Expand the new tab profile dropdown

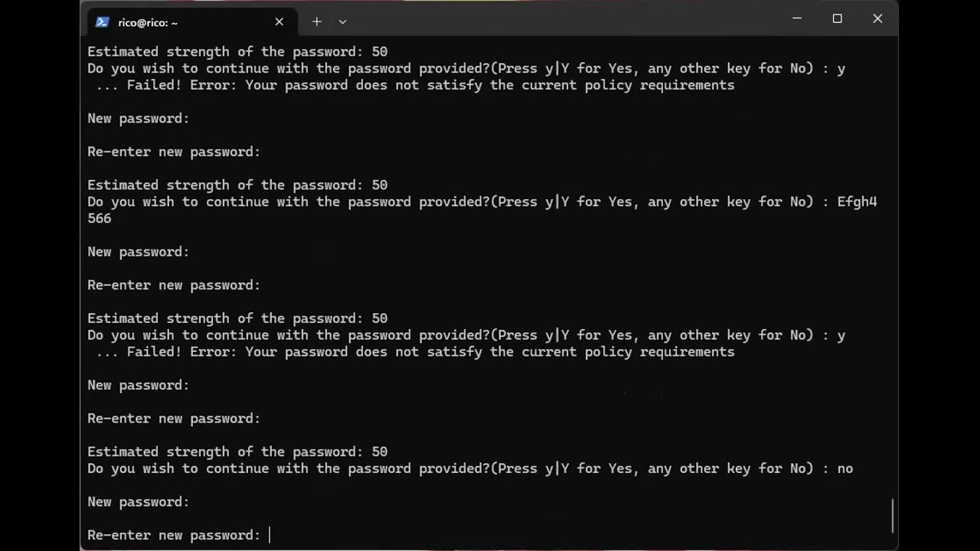click(x=342, y=22)
